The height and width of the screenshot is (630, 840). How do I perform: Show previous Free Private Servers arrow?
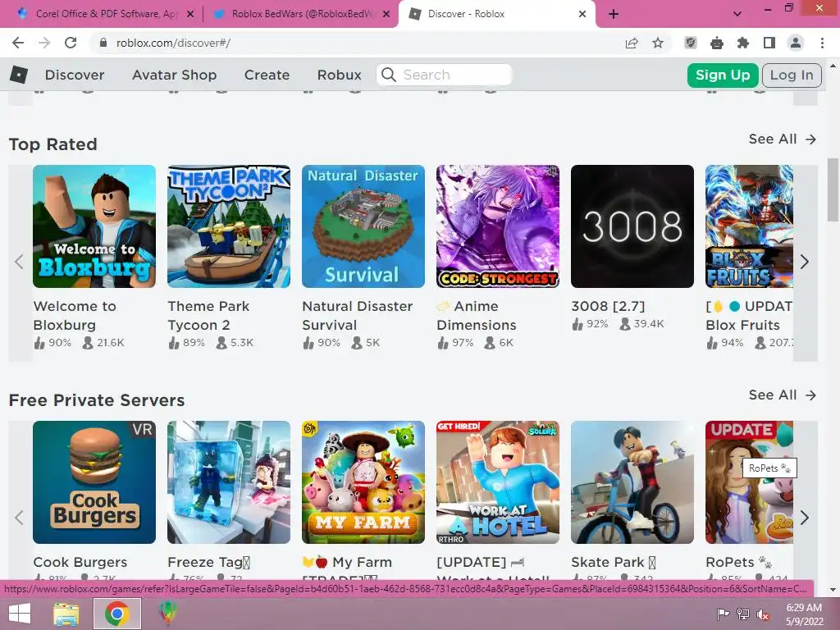(20, 518)
